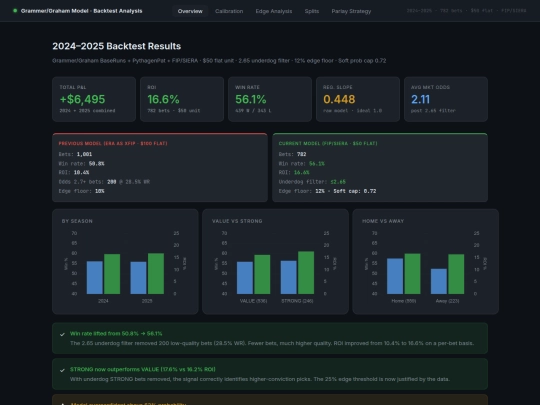Open the Overview tab
This screenshot has height=405, width=540.
click(x=190, y=11)
